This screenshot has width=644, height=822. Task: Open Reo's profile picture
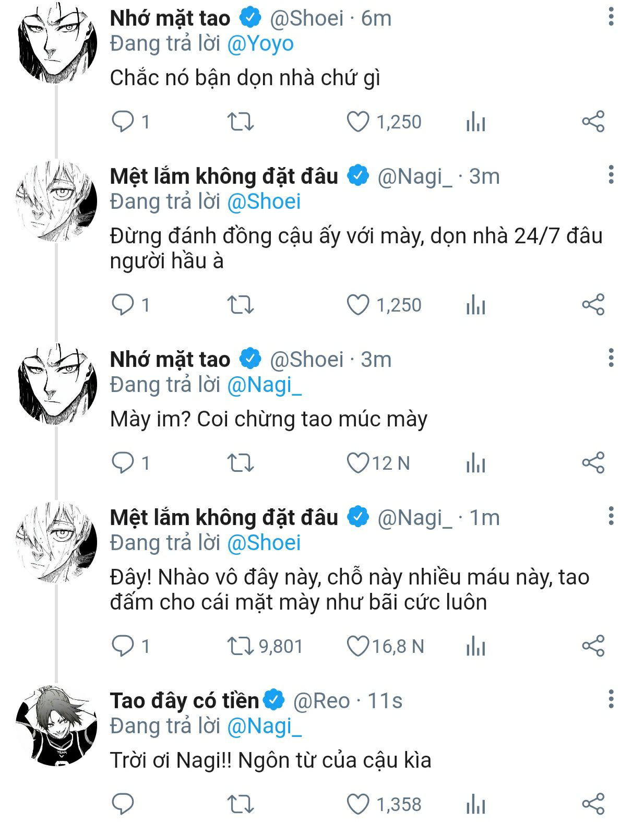pyautogui.click(x=57, y=726)
